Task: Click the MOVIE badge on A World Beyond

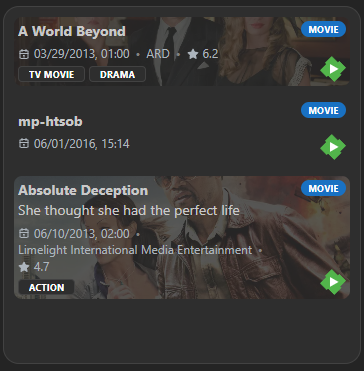Action: click(323, 29)
